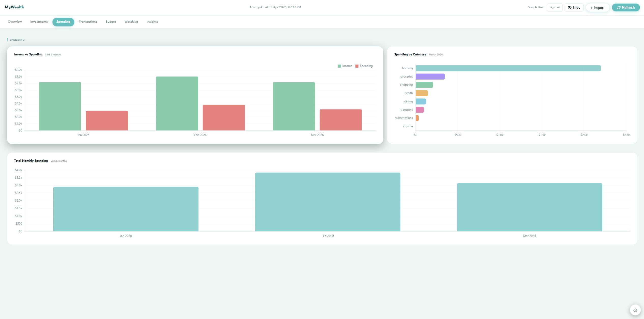
Task: Click the red Spending legend square
Action: pyautogui.click(x=357, y=66)
